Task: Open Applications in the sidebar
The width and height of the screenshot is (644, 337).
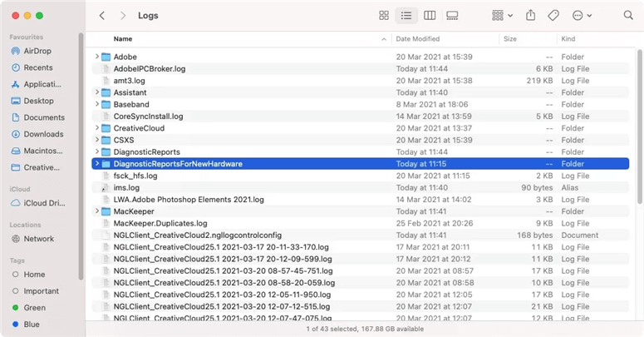Action: [37, 84]
